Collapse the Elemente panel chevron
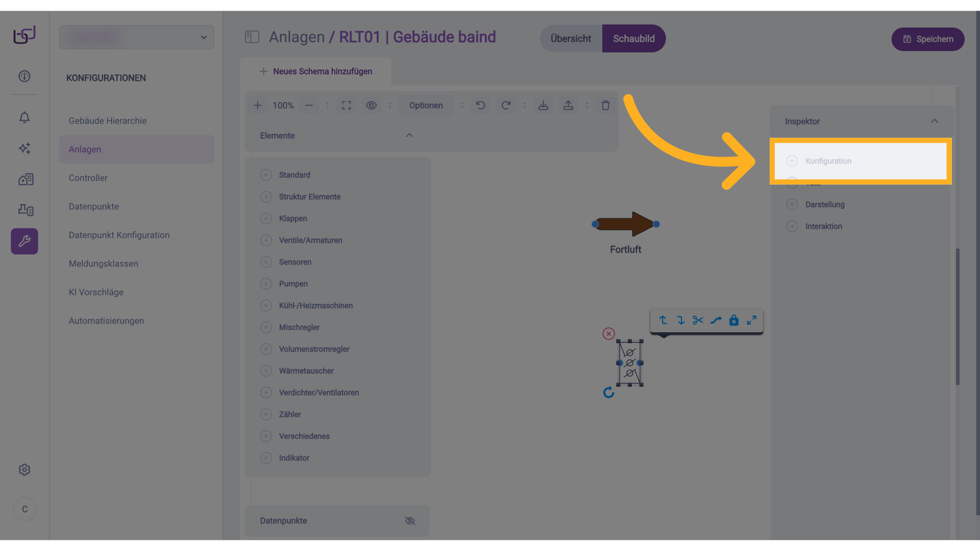This screenshot has width=980, height=551. (409, 135)
